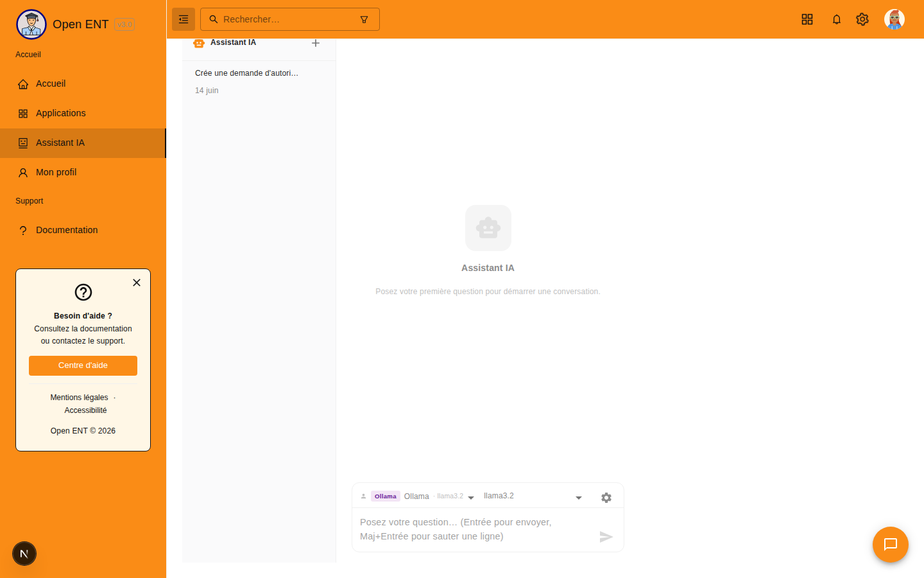924x578 pixels.
Task: Go to Accueil in the sidebar
Action: (83, 84)
